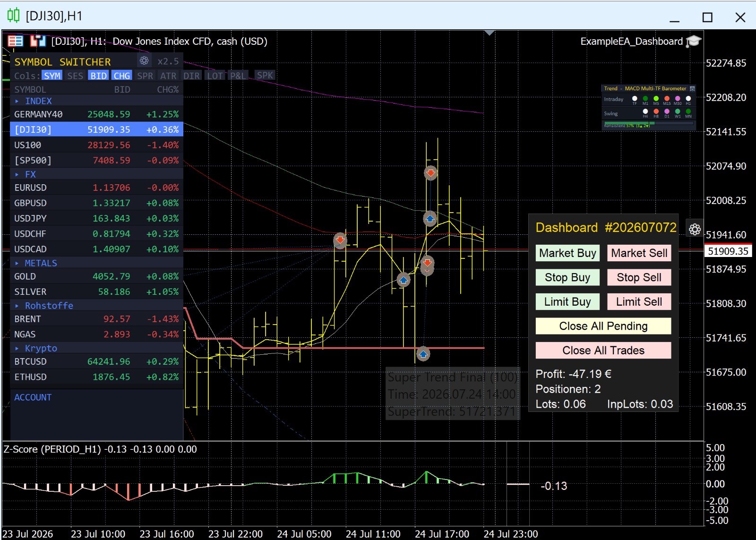Click the Super Trend Final tooltip box
Image resolution: width=756 pixels, height=540 pixels.
453,394
